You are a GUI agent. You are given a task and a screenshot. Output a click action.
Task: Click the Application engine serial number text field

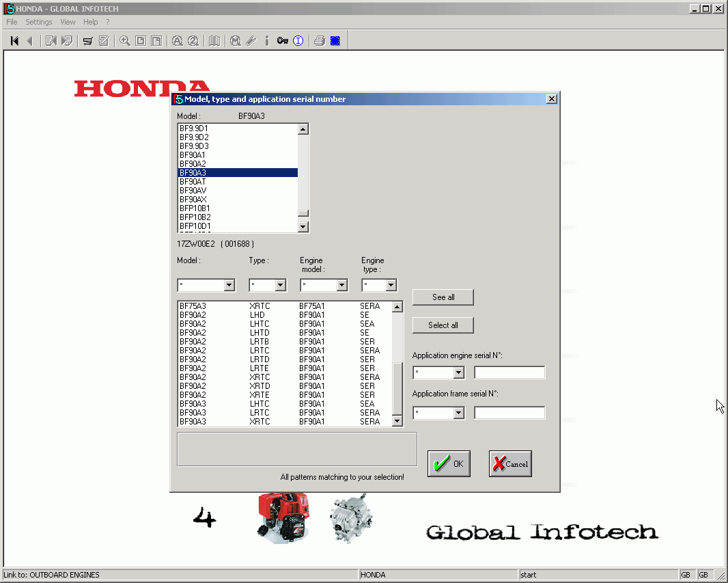click(x=509, y=372)
